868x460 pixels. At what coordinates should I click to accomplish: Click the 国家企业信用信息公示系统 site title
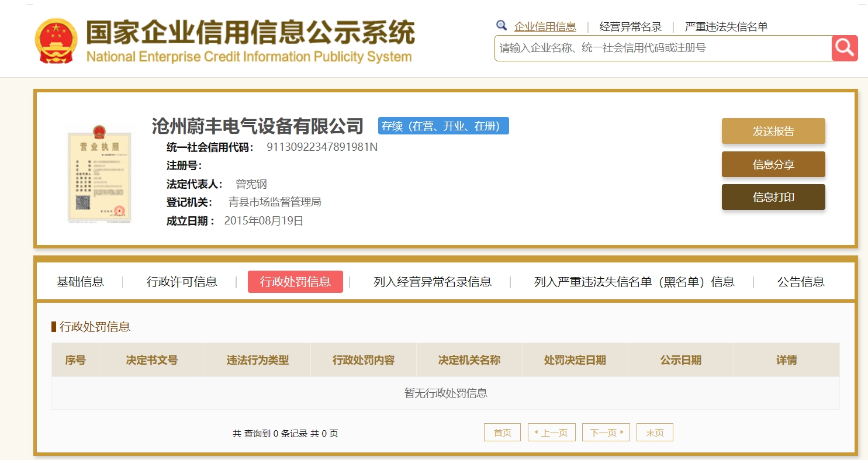pyautogui.click(x=250, y=32)
